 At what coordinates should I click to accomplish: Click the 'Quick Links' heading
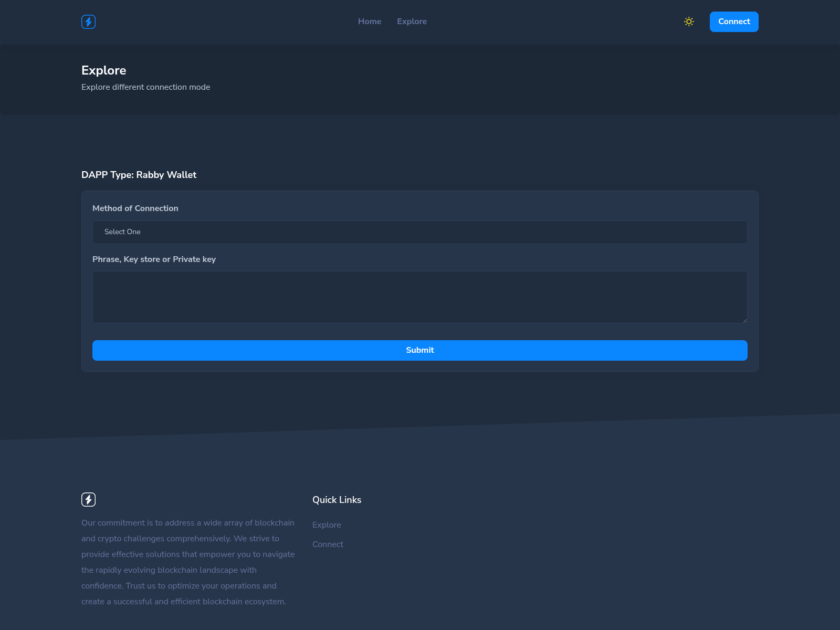pyautogui.click(x=337, y=500)
